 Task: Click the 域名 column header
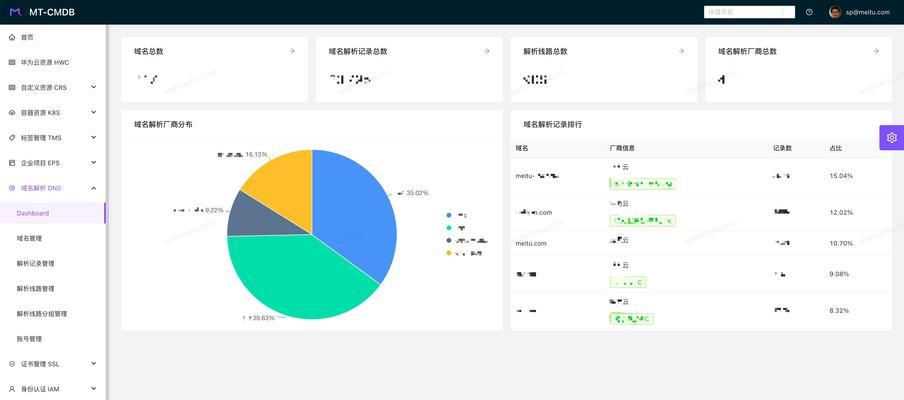tap(522, 149)
